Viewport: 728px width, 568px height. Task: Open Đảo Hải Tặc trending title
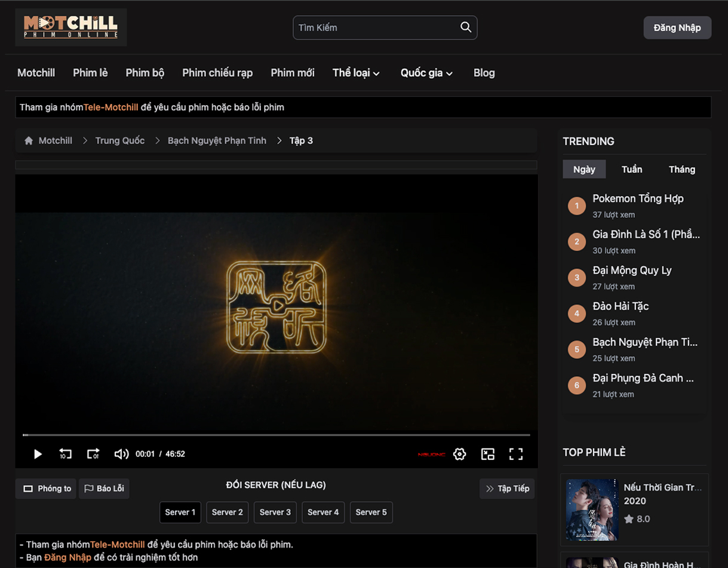621,306
